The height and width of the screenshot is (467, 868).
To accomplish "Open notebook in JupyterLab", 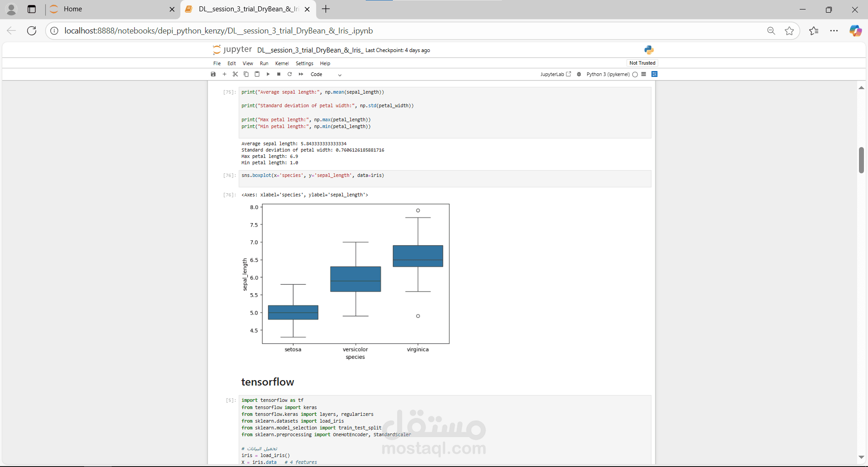I will click(x=556, y=74).
